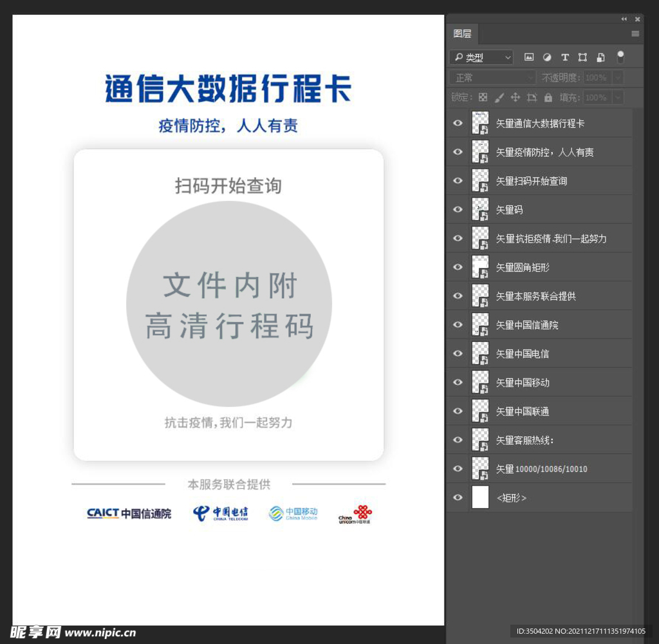
Task: Select the <矩形> layer thumbnail
Action: tap(480, 497)
